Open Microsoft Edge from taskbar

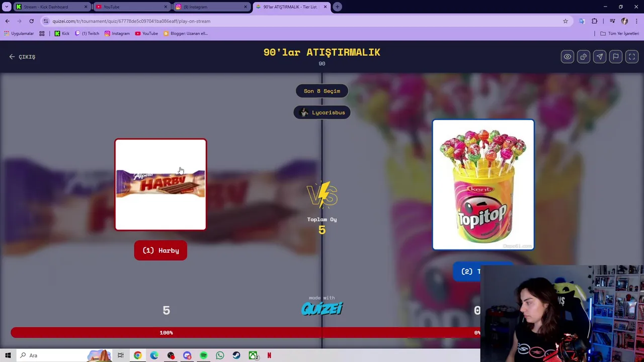(154, 355)
